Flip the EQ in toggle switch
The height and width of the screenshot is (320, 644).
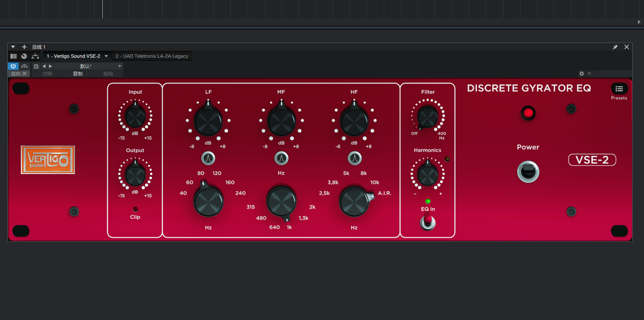point(428,222)
